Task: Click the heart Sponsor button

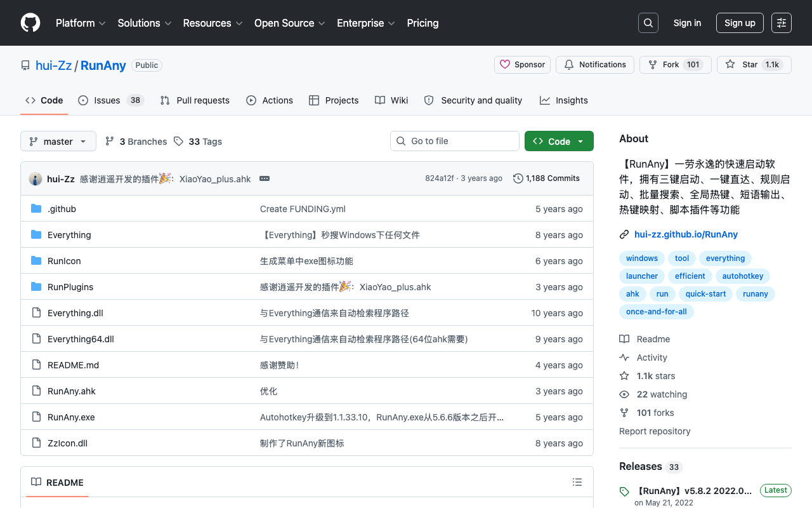Action: tap(523, 65)
